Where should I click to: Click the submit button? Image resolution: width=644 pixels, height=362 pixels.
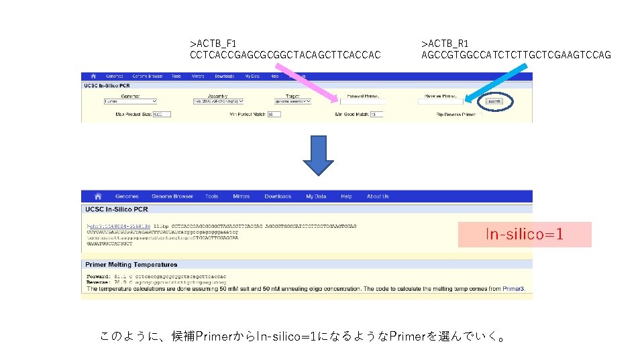click(x=494, y=101)
